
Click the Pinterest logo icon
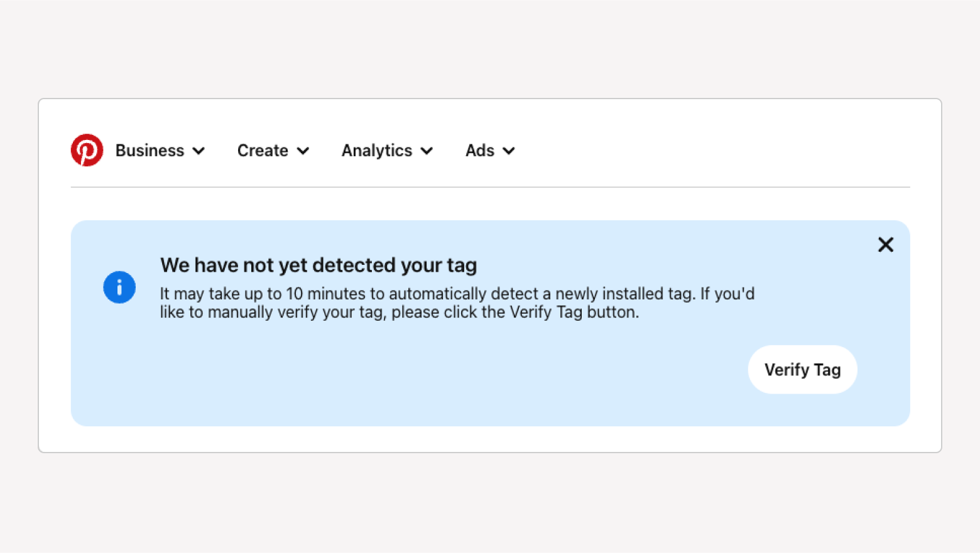tap(87, 150)
